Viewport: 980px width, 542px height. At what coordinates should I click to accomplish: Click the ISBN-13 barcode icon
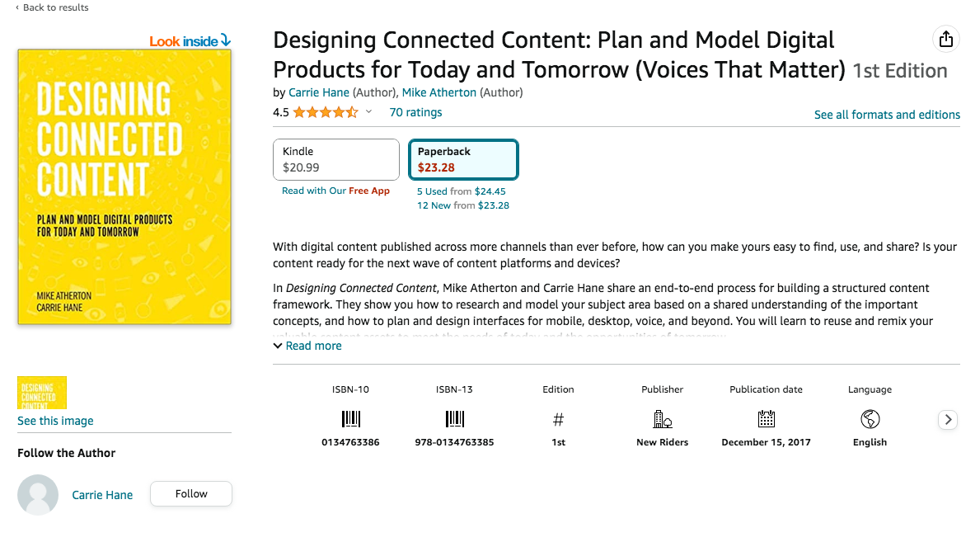click(454, 418)
